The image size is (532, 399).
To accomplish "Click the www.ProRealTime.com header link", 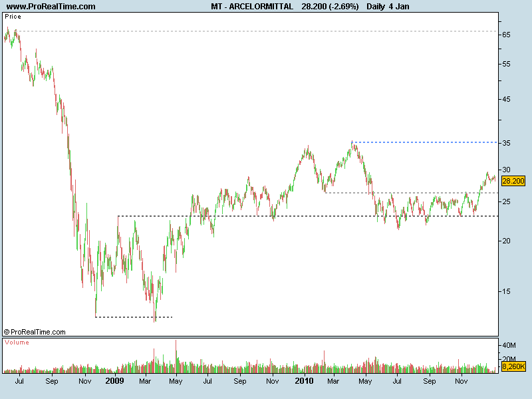I will (x=51, y=7).
